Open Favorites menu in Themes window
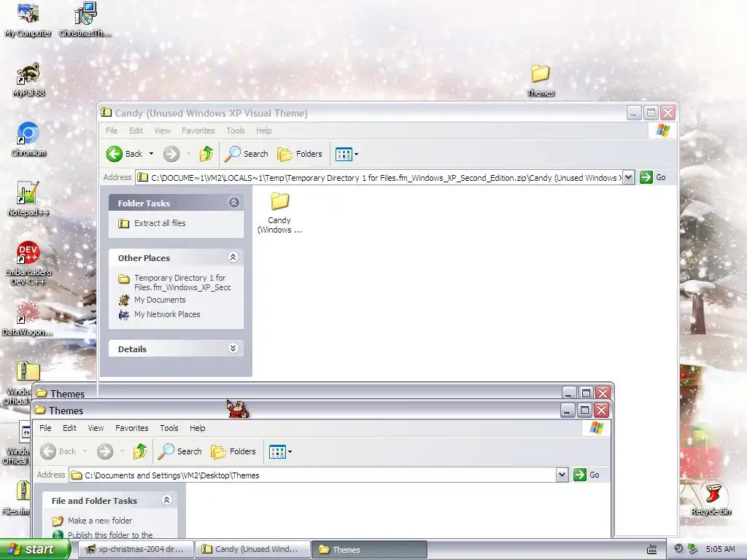747x560 pixels. (132, 428)
